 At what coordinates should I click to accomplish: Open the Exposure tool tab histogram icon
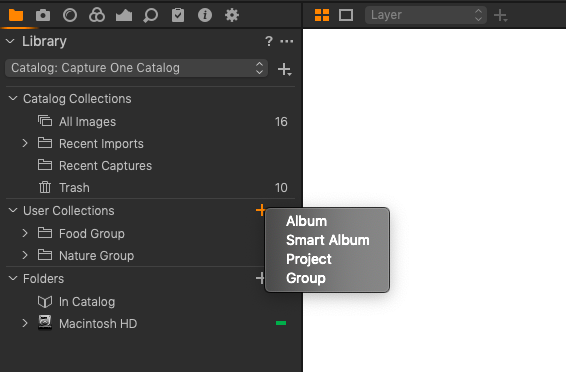point(124,15)
